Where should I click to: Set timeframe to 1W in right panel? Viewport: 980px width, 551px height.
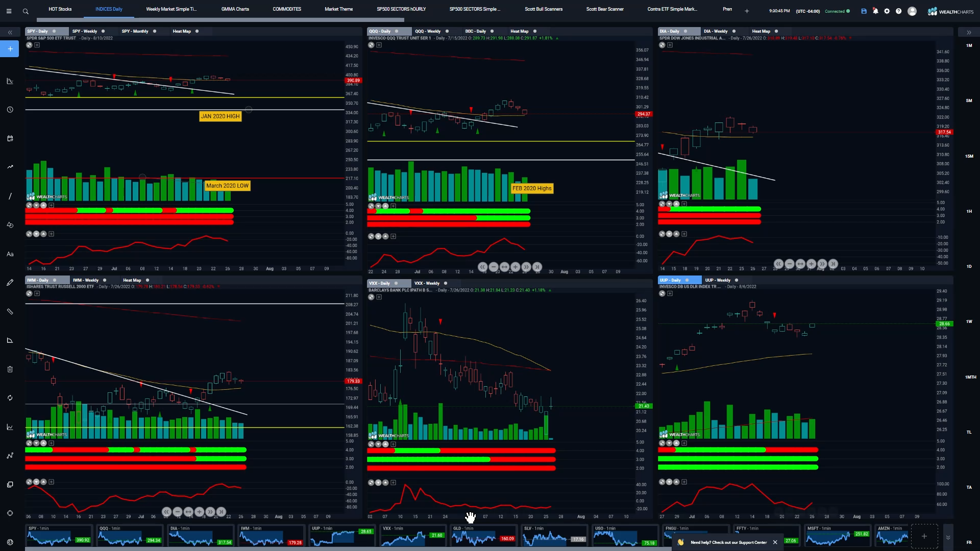(x=969, y=321)
